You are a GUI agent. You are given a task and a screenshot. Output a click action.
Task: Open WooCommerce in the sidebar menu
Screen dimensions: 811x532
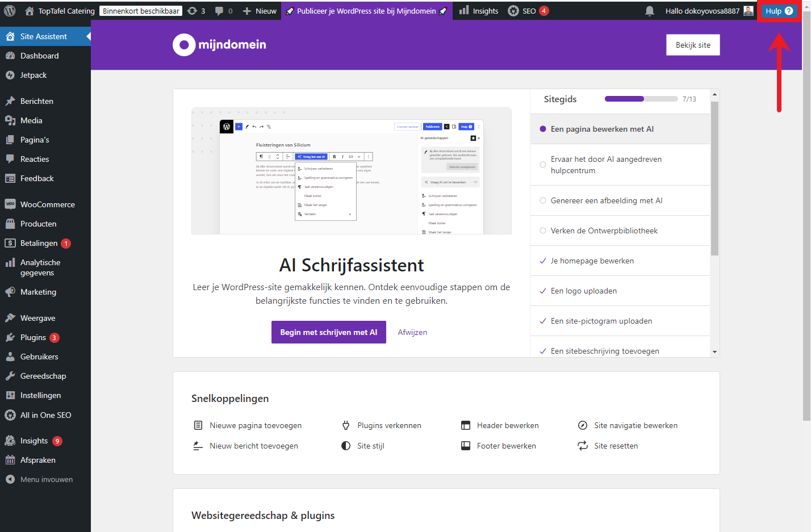47,204
